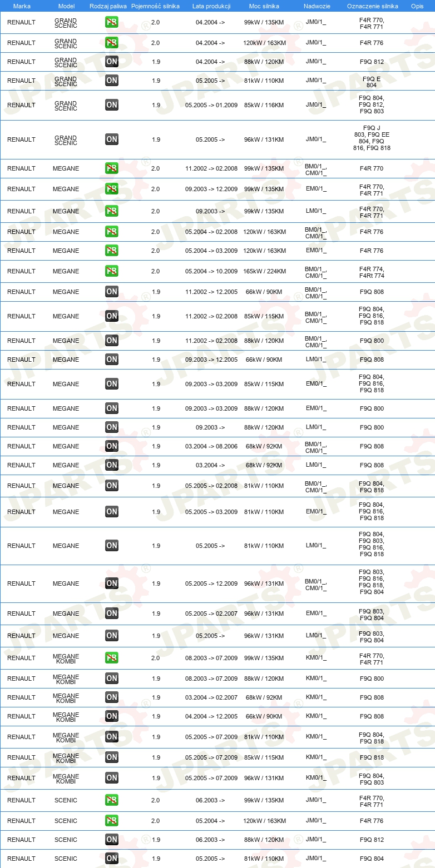Click the Oznaczenie silnika column header

tap(372, 6)
